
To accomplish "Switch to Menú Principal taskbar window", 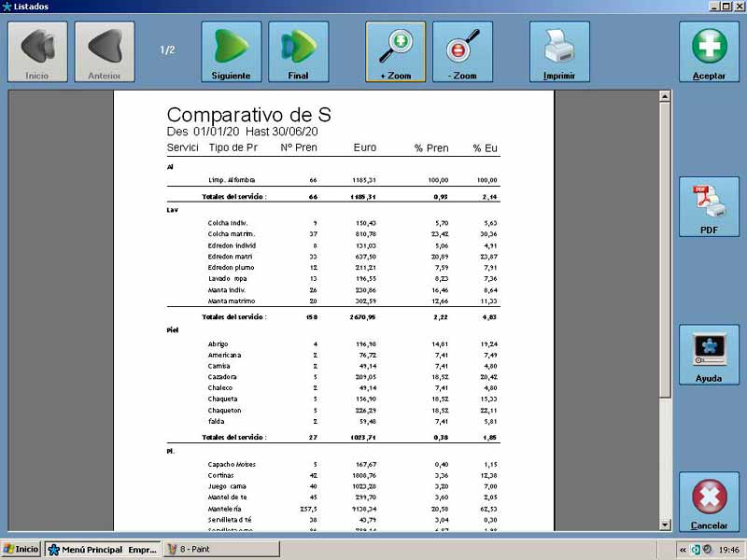I will [103, 550].
